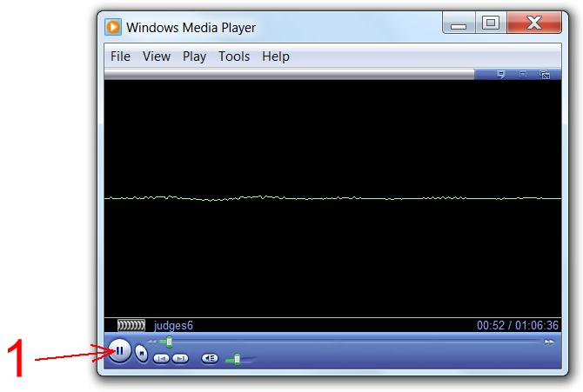The width and height of the screenshot is (583, 392).
Task: Minimize the Windows Media Player window
Action: point(459,23)
